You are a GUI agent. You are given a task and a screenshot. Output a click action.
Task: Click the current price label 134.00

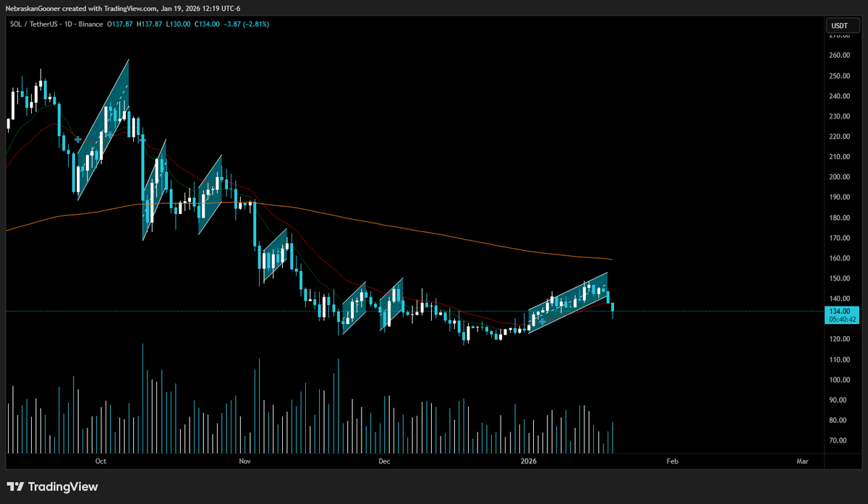point(839,311)
